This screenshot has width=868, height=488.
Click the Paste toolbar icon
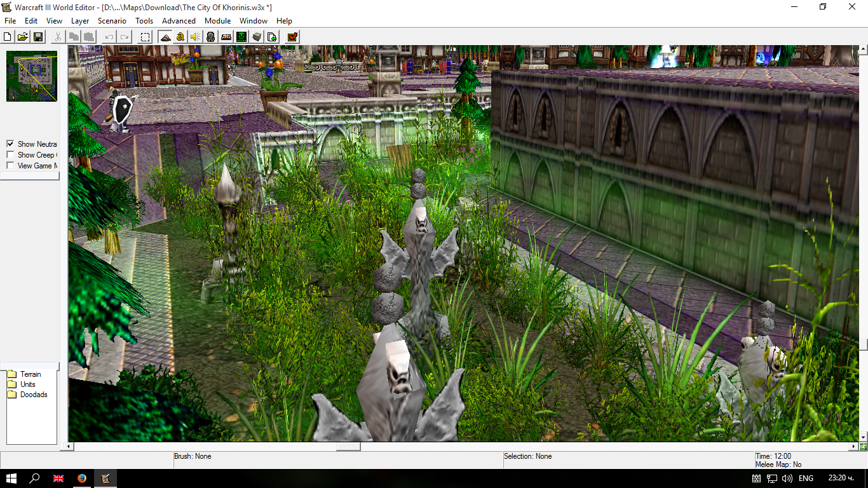click(89, 37)
